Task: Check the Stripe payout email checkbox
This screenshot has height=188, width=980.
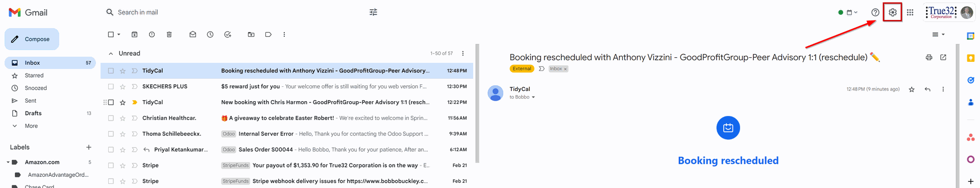Action: [x=111, y=166]
